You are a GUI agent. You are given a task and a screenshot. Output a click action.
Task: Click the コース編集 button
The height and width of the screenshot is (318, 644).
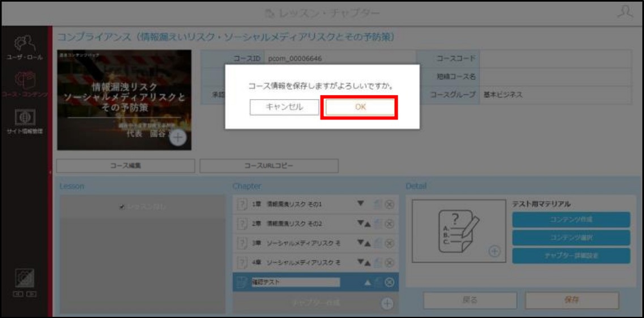126,166
